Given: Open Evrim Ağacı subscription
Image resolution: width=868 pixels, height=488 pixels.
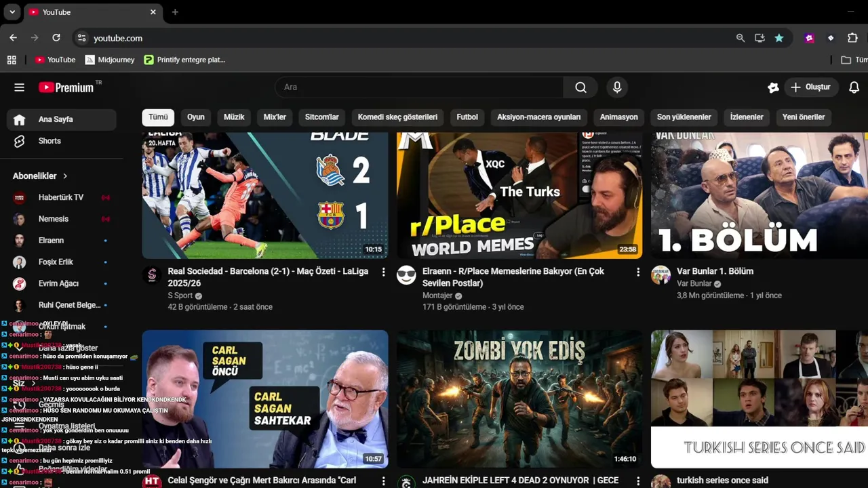Looking at the screenshot, I should (x=62, y=283).
